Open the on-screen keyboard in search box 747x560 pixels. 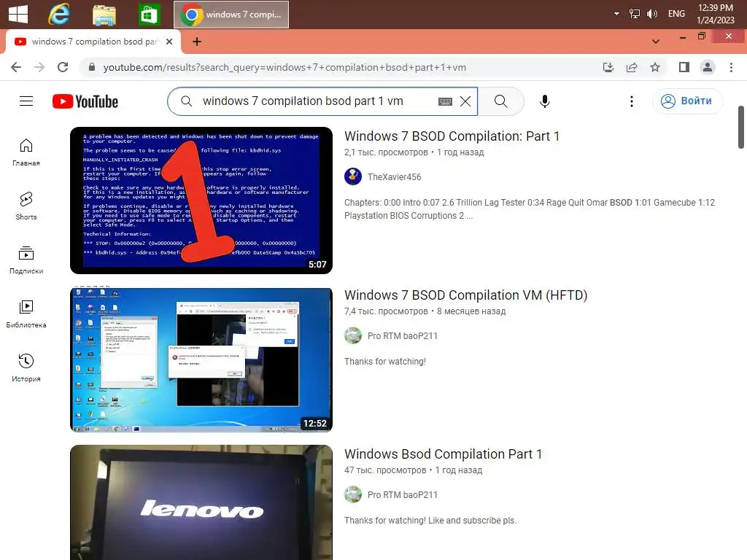tap(445, 101)
